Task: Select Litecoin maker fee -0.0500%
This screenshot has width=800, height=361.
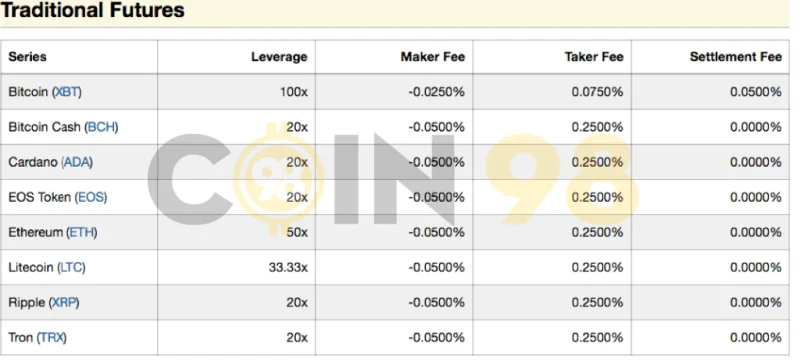Action: (x=437, y=267)
